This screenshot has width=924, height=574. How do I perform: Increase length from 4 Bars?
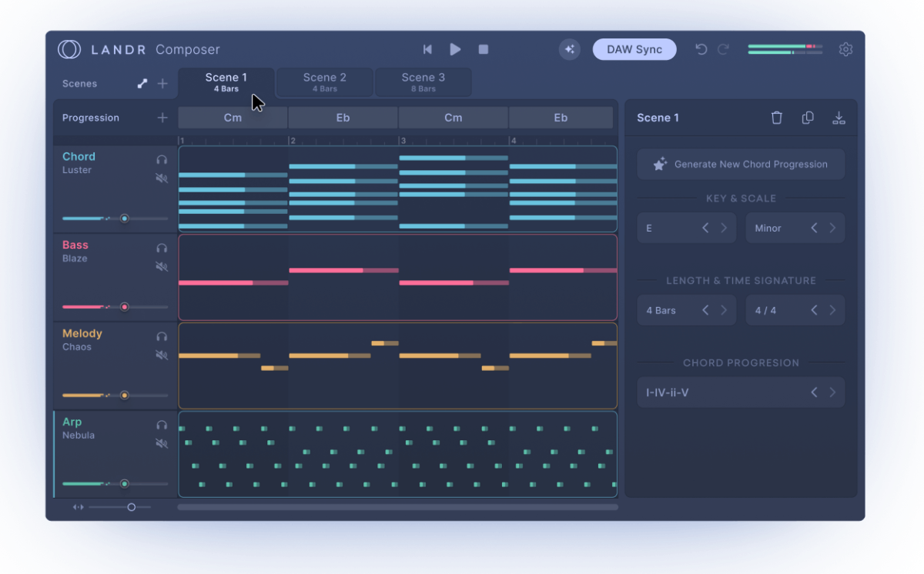[724, 310]
